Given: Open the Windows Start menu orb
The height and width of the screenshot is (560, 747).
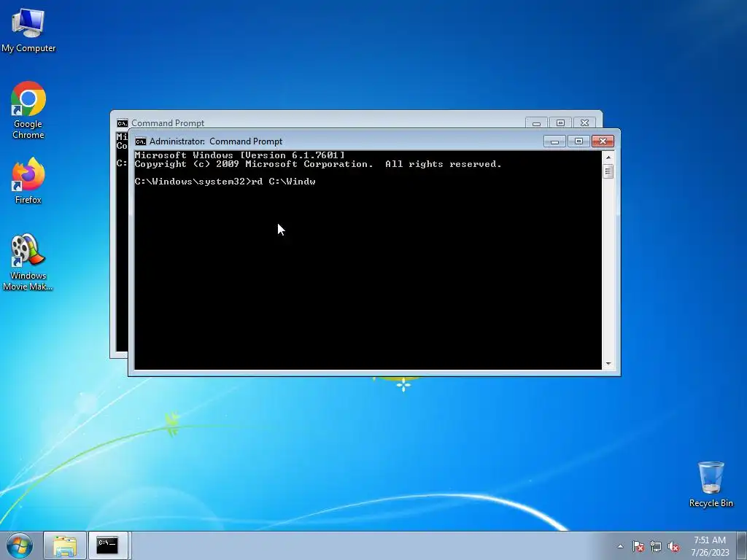Looking at the screenshot, I should pyautogui.click(x=20, y=545).
